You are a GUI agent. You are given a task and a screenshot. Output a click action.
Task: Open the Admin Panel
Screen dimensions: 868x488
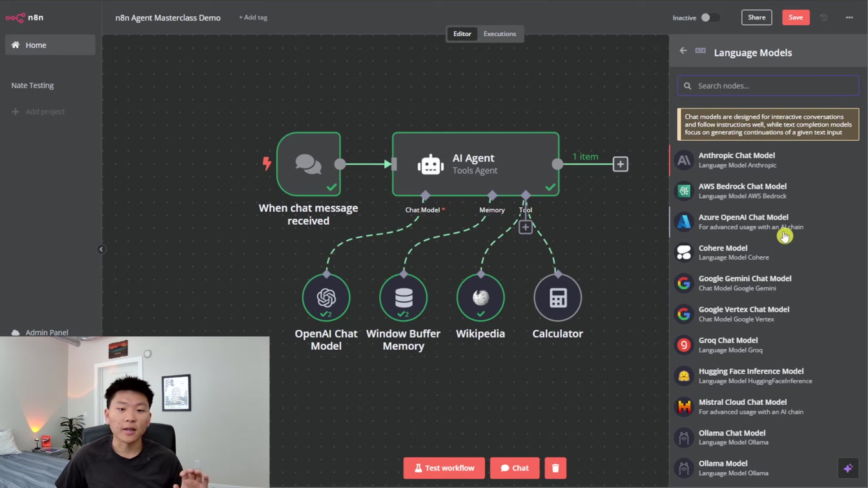click(40, 332)
